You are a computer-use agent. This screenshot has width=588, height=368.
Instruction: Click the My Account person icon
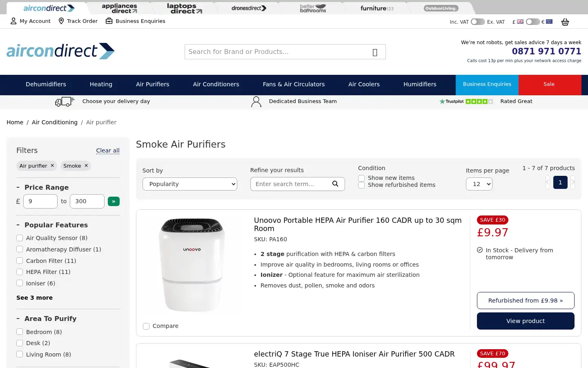(13, 21)
